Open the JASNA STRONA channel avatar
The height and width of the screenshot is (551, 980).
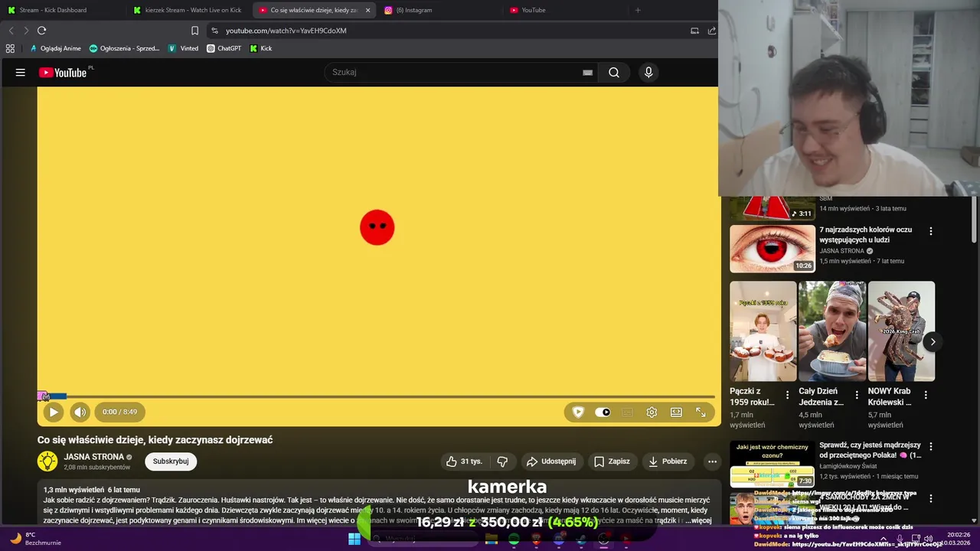[x=47, y=461]
